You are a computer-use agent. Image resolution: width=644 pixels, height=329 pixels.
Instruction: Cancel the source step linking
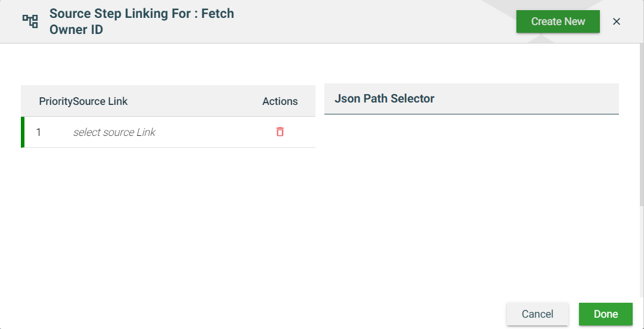click(537, 314)
